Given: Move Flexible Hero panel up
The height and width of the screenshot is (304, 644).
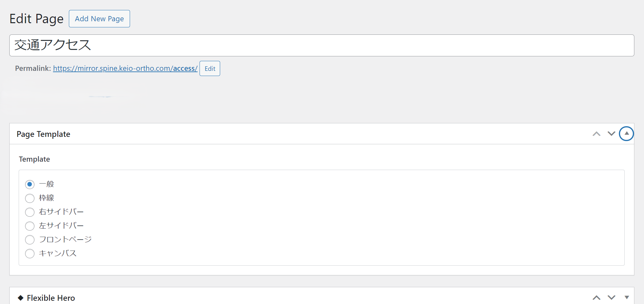Looking at the screenshot, I should [x=596, y=298].
